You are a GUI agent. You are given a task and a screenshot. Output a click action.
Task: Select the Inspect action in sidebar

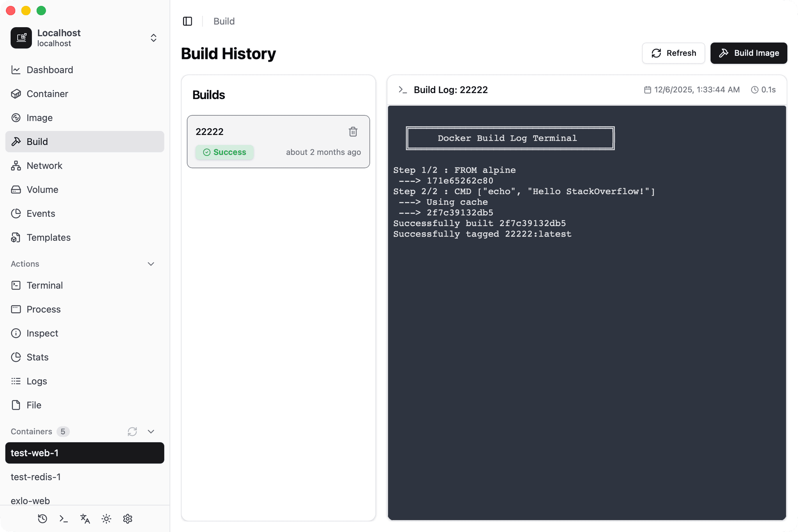pos(16,333)
